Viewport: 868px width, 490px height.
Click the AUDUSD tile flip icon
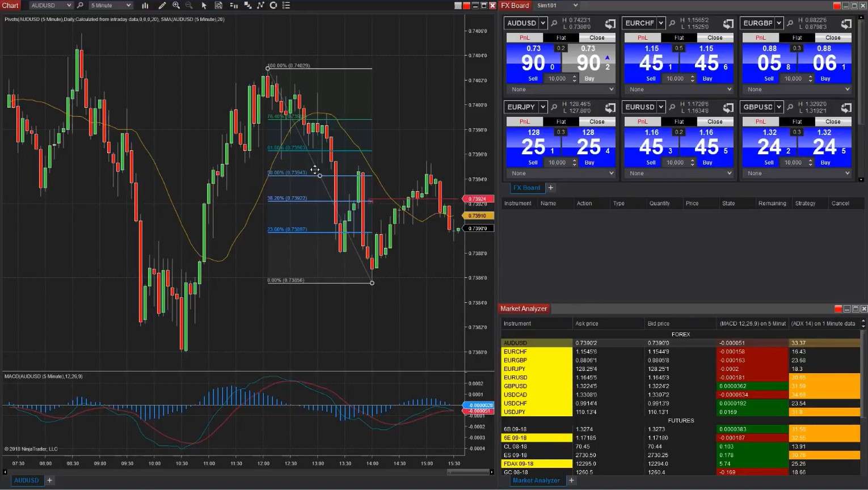coord(610,23)
